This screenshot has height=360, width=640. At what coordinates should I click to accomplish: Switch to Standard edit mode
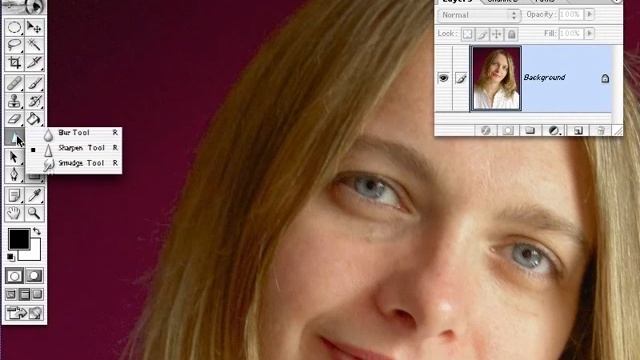pyautogui.click(x=14, y=276)
